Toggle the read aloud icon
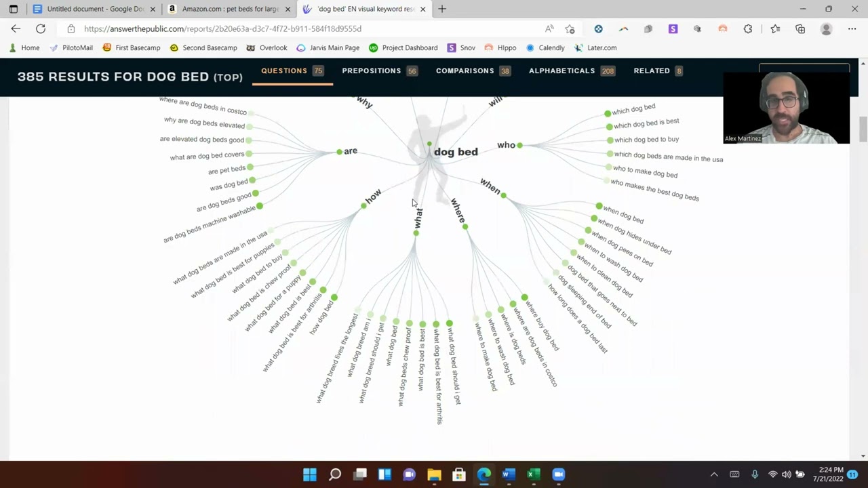This screenshot has width=868, height=488. coord(549,28)
